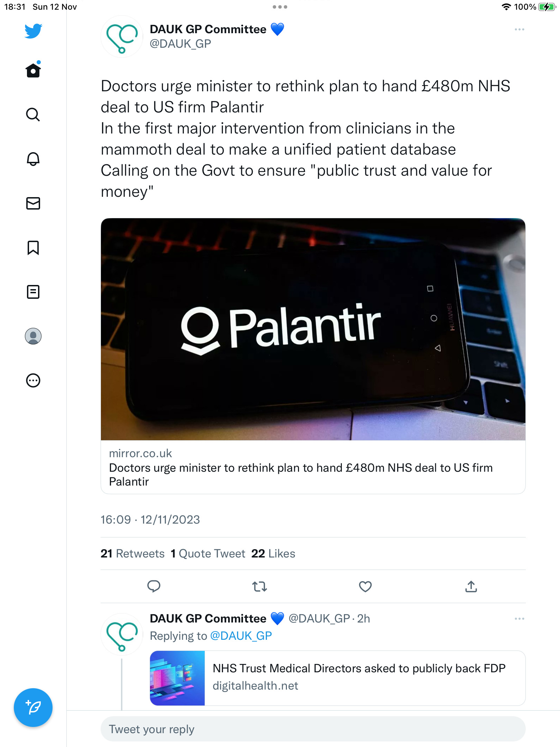The width and height of the screenshot is (560, 747).
Task: Open the Twitter bird logo home
Action: click(x=33, y=31)
